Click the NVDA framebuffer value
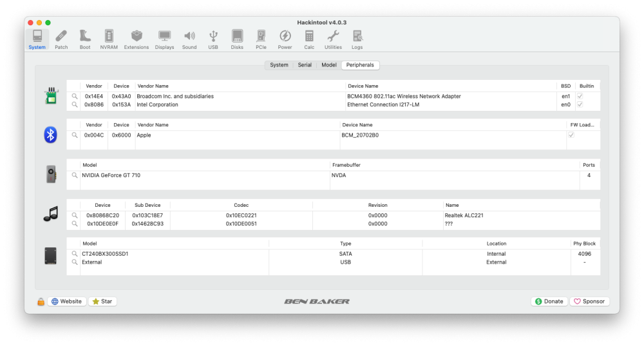 339,175
